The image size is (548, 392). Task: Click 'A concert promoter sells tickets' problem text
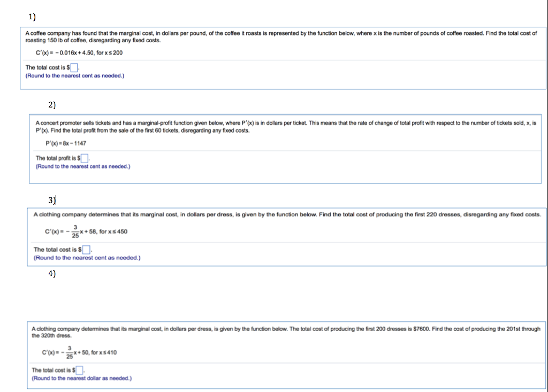tap(286, 126)
